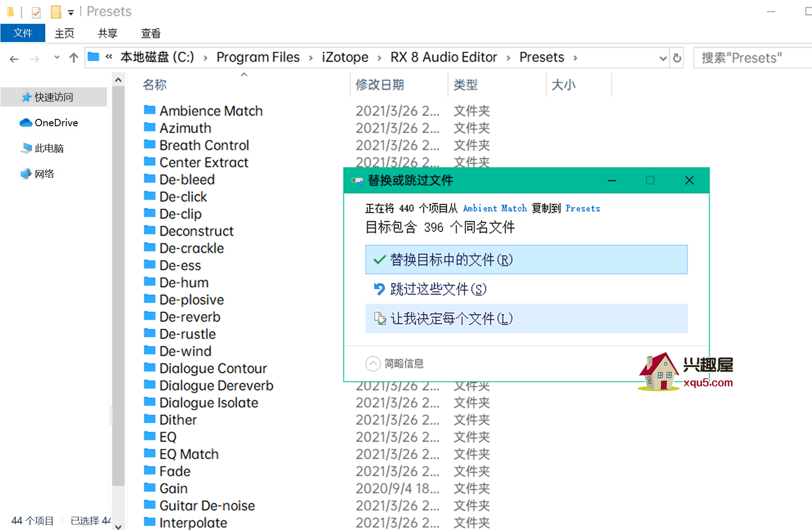Screen dimensions: 812x530
Task: Expand the chevron after Presets breadcrumb
Action: tap(575, 58)
